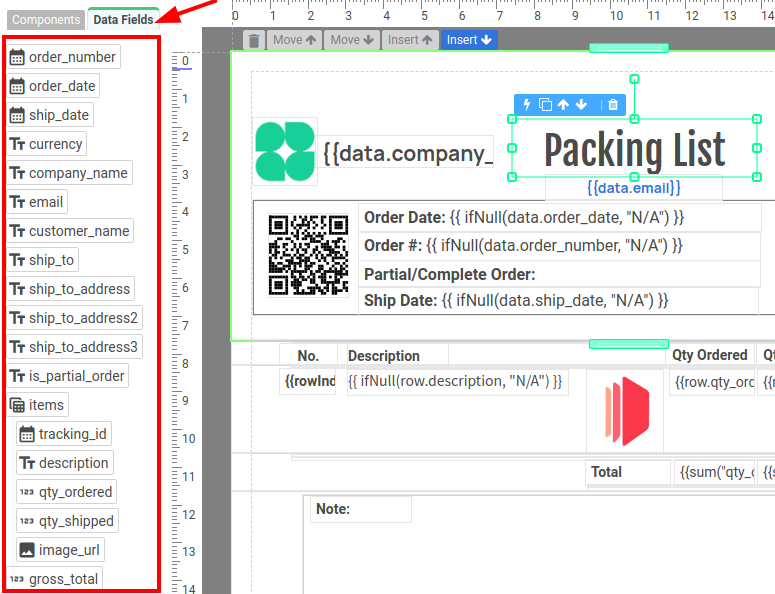Image resolution: width=775 pixels, height=594 pixels.
Task: Click the trash icon in band toolbar
Action: pyautogui.click(x=254, y=40)
